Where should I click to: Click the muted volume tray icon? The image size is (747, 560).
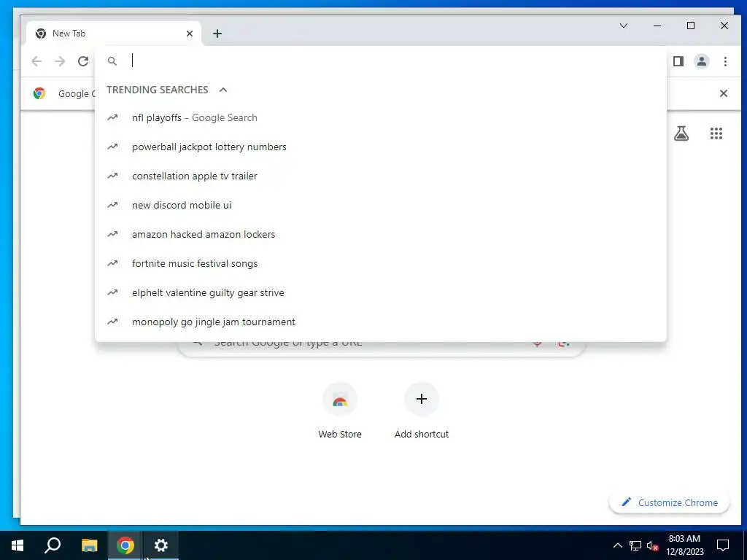coord(652,545)
